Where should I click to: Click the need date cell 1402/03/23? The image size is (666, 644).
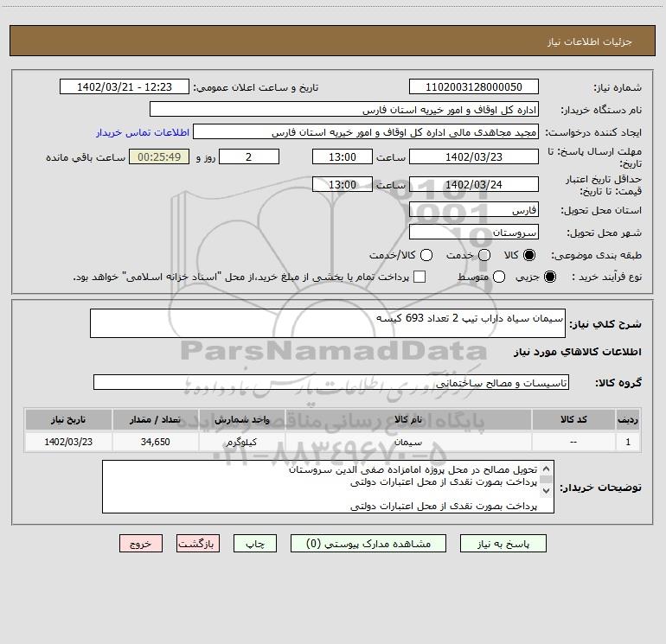point(68,442)
